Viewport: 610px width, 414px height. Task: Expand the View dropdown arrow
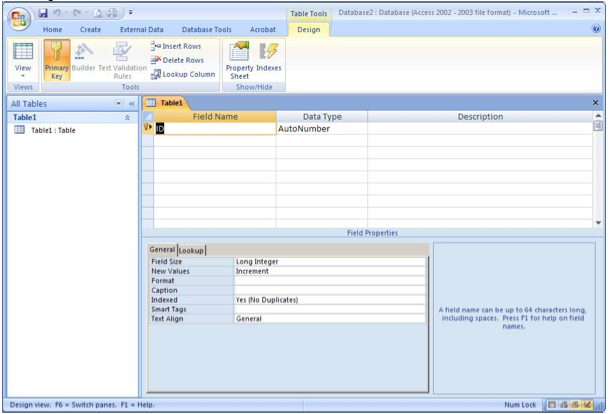[23, 76]
